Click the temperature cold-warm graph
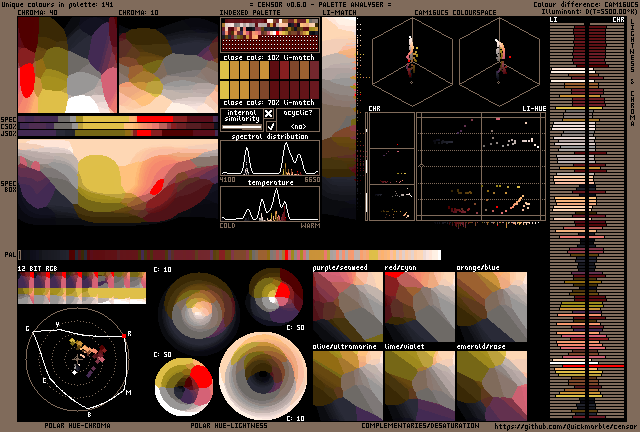 point(269,204)
